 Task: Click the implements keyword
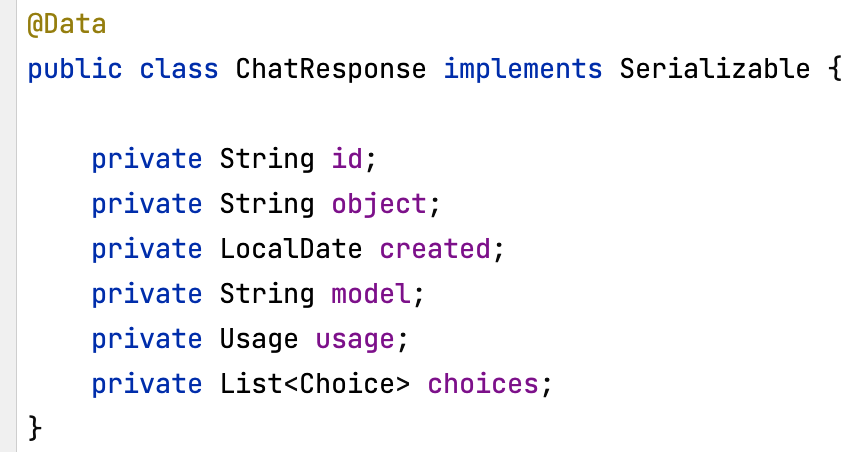[523, 70]
